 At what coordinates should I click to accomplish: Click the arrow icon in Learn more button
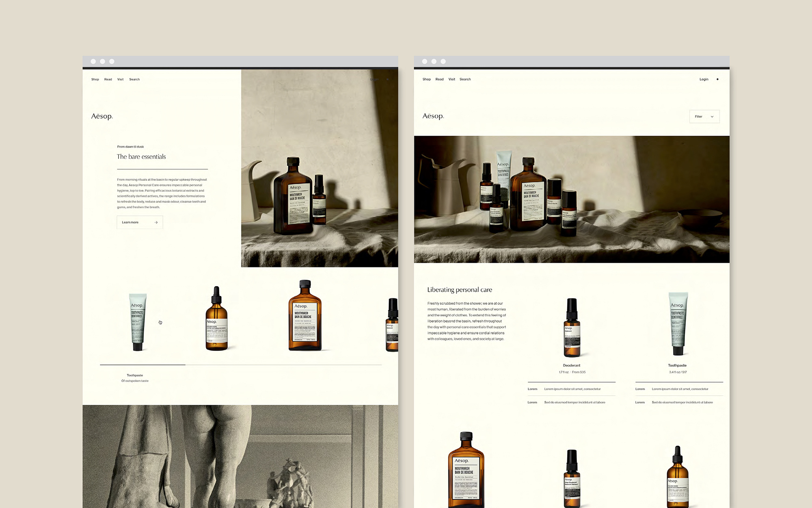click(156, 222)
